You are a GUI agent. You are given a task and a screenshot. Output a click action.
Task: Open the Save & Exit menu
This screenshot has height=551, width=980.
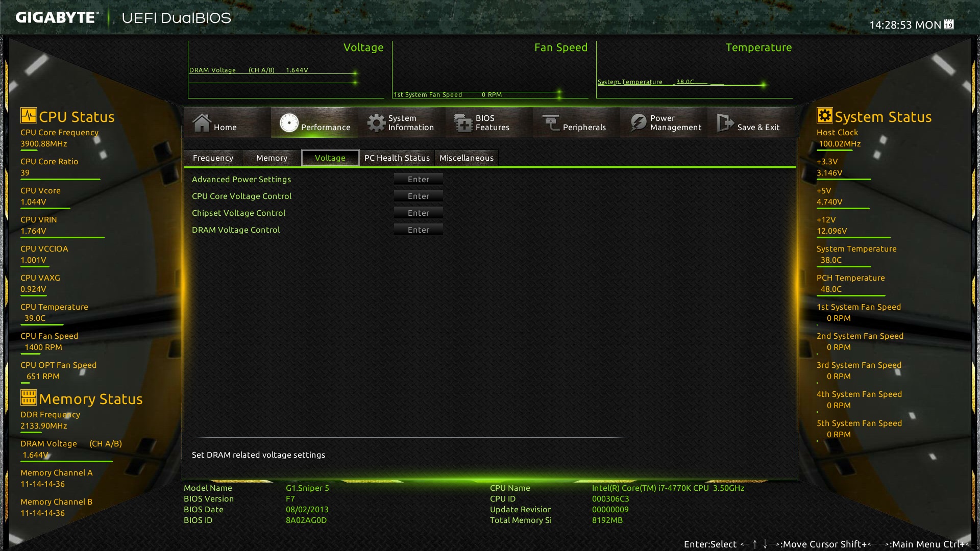click(751, 122)
